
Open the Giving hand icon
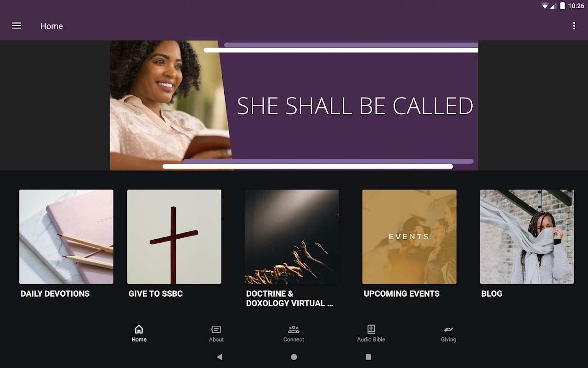[448, 329]
